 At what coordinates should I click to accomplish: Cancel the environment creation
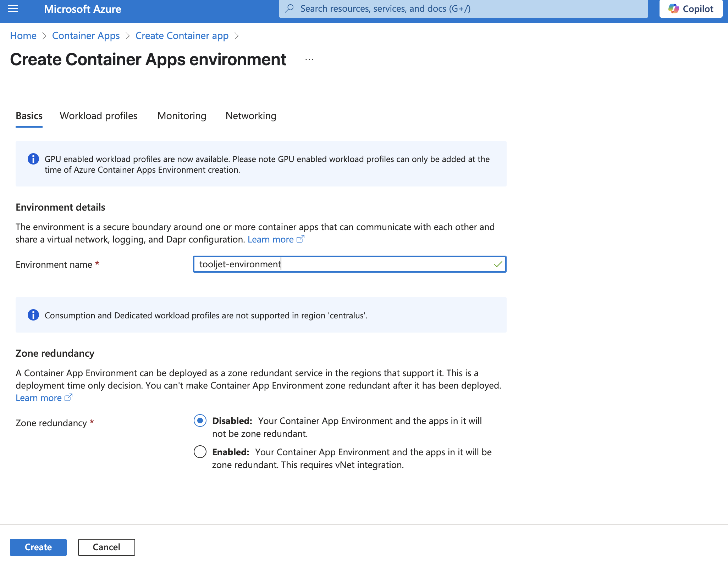click(x=106, y=547)
